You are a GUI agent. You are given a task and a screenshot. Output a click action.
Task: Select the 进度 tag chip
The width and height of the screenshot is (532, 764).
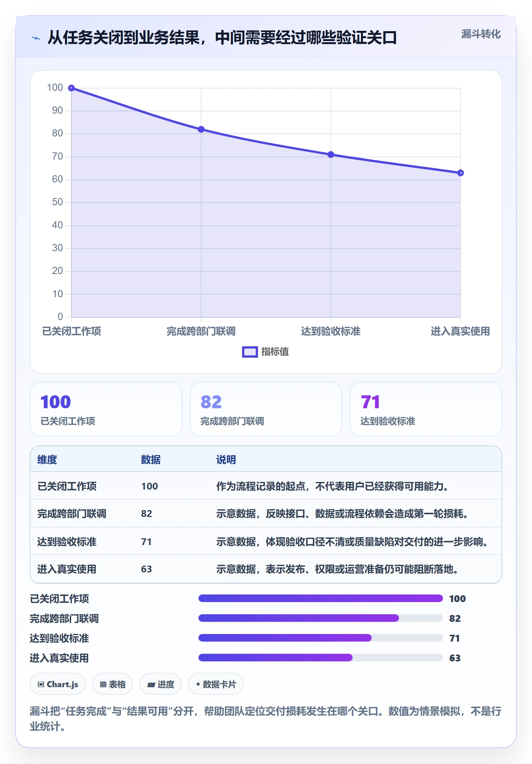coord(160,684)
